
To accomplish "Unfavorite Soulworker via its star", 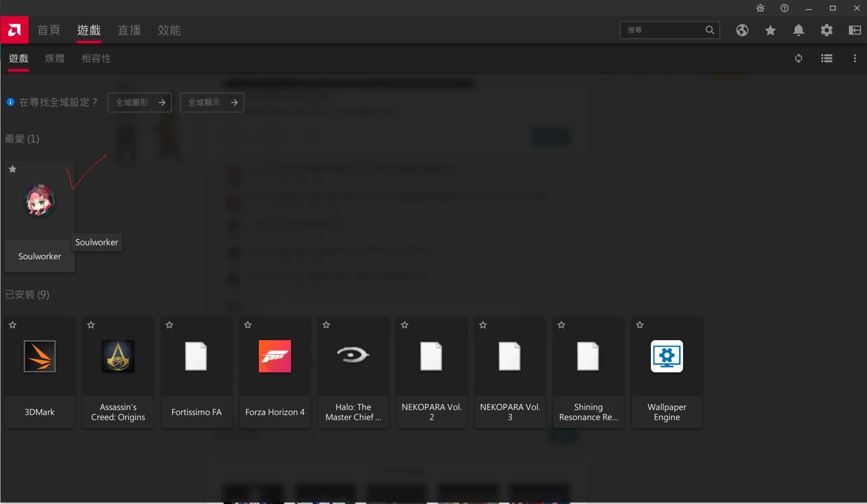I will point(13,169).
